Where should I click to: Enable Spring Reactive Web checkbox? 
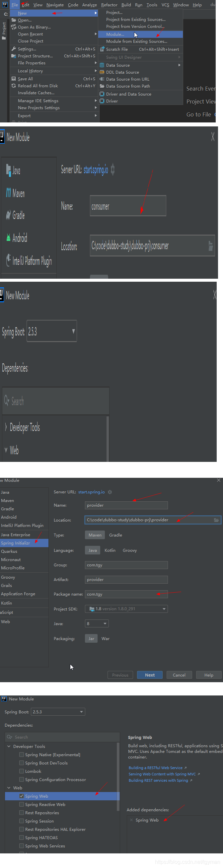click(22, 804)
